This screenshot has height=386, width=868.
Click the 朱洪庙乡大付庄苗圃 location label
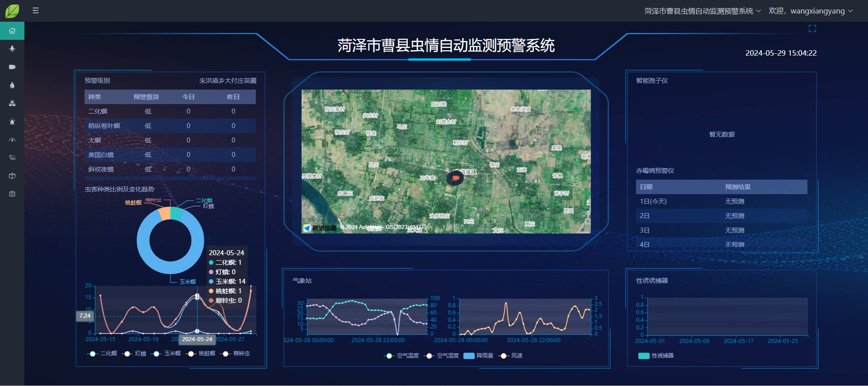[x=227, y=81]
